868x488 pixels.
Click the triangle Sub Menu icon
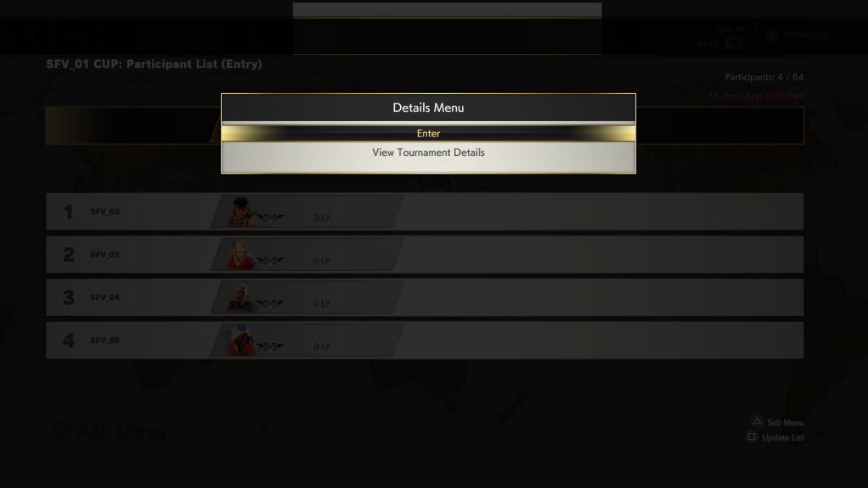pos(757,422)
